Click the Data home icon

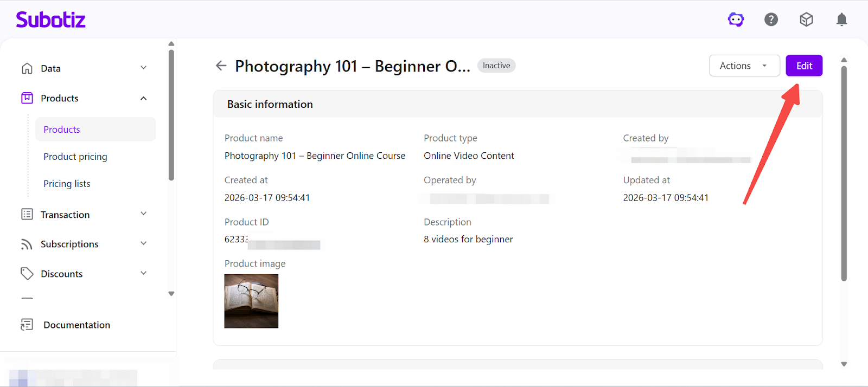[27, 68]
